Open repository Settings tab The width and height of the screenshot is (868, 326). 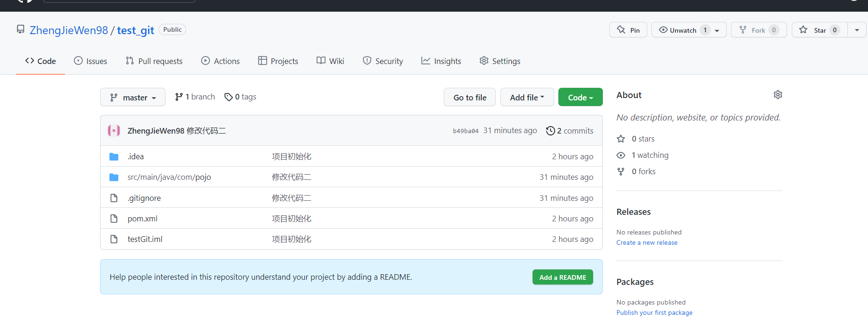pyautogui.click(x=500, y=61)
